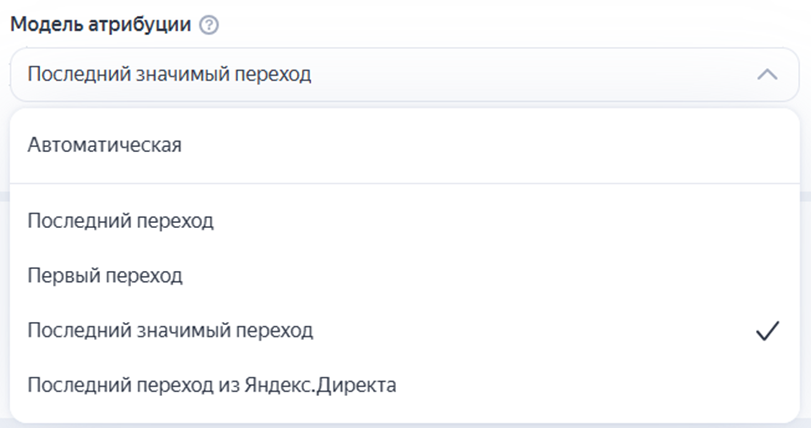Collapse the Модель атрибуции dropdown
Viewport: 811px width, 428px height.
tap(766, 74)
